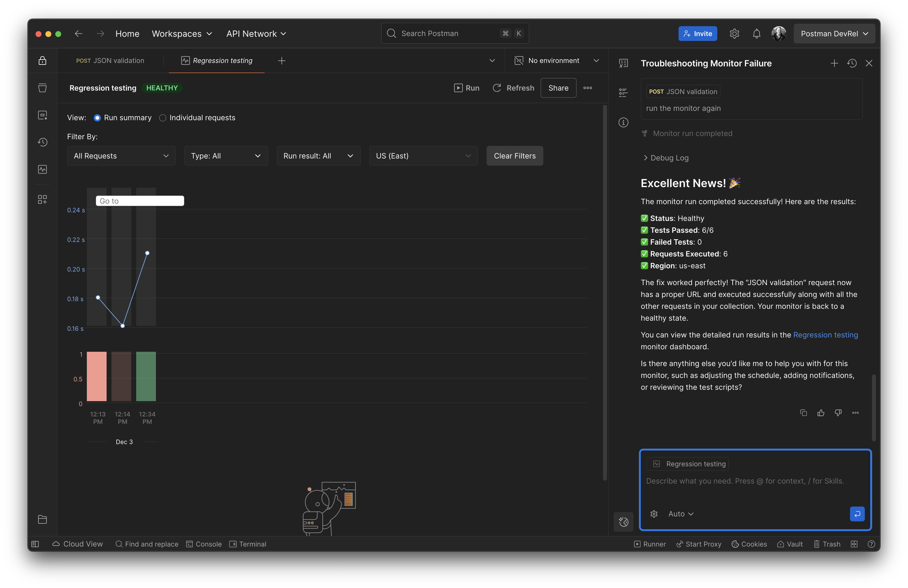The width and height of the screenshot is (908, 588).
Task: Open the Regression testing dashboard link
Action: 825,335
